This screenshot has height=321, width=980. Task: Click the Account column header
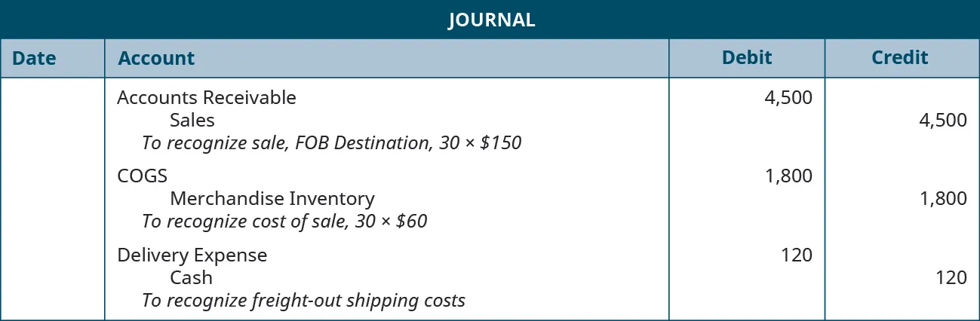pyautogui.click(x=156, y=58)
